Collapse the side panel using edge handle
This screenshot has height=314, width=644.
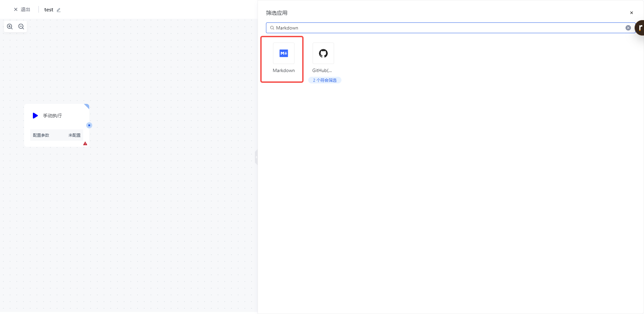tap(256, 157)
